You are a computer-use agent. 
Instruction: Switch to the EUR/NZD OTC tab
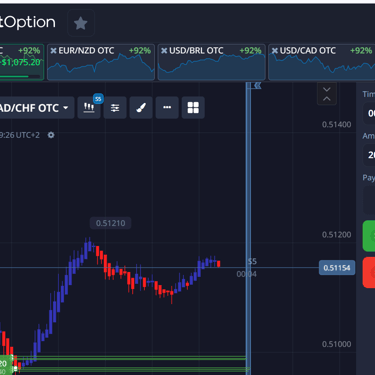pos(101,62)
